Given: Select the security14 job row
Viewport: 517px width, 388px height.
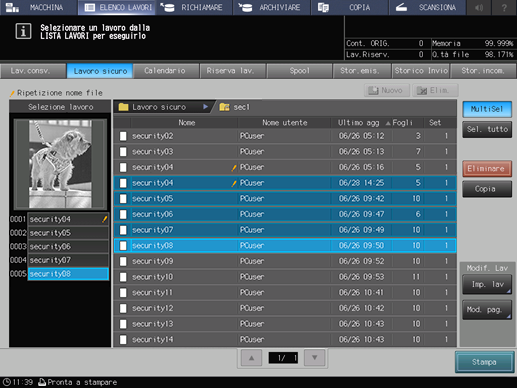Looking at the screenshot, I should coord(285,340).
